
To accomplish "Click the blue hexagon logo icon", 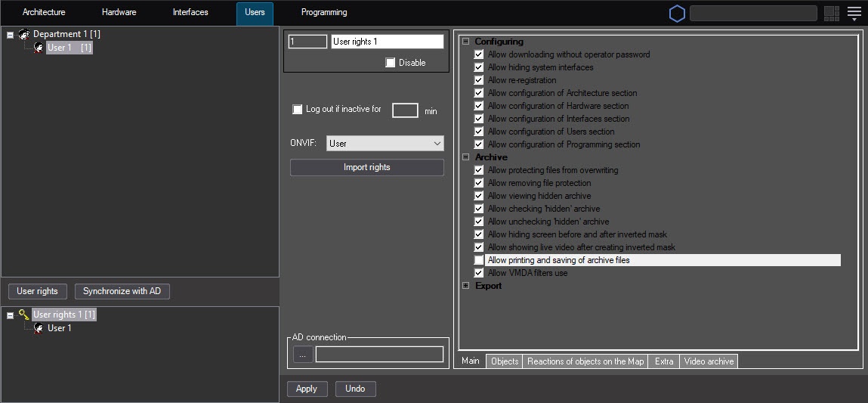I will [x=677, y=14].
